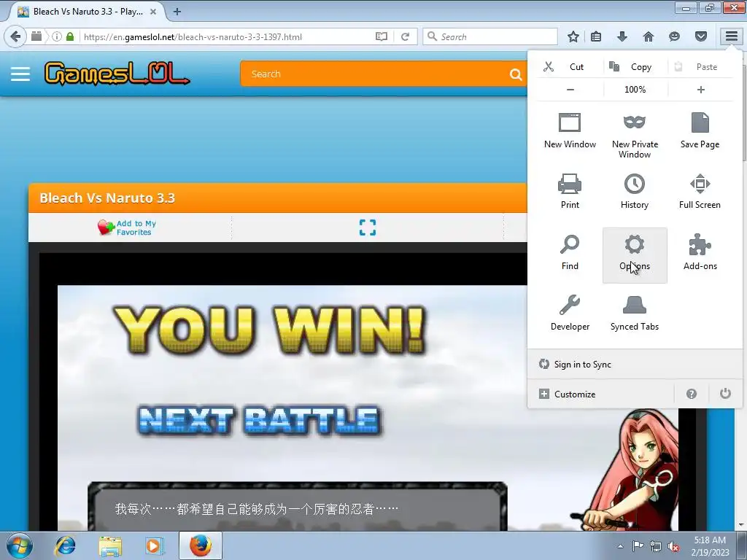
Task: Toggle game fullscreen brackets icon
Action: (x=368, y=227)
